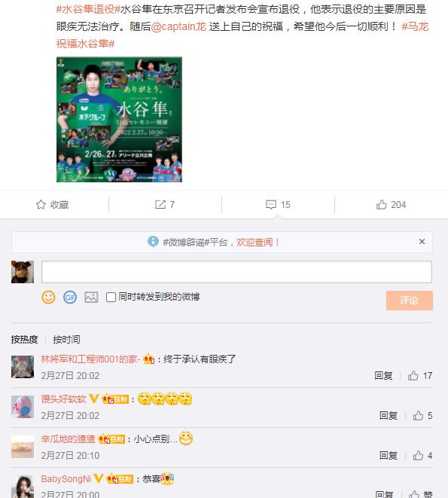Viewport: 448px width, 498px height.
Task: Focus the comment text input box
Action: (237, 272)
